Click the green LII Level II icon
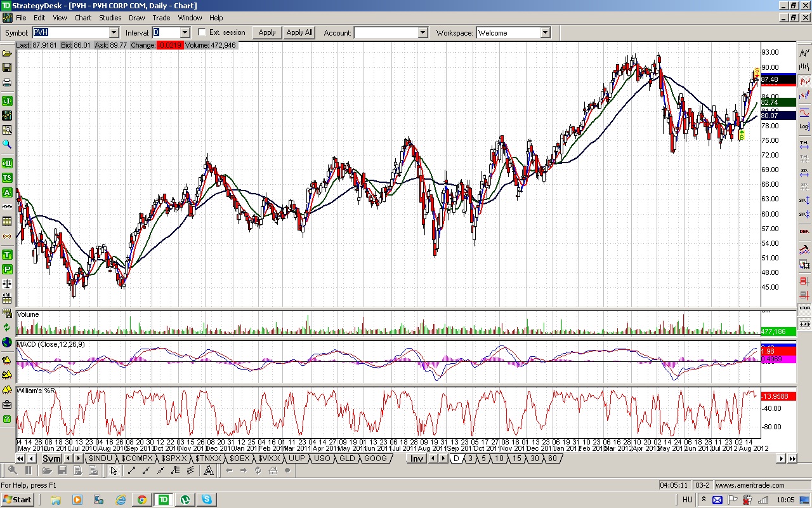 tap(7, 163)
